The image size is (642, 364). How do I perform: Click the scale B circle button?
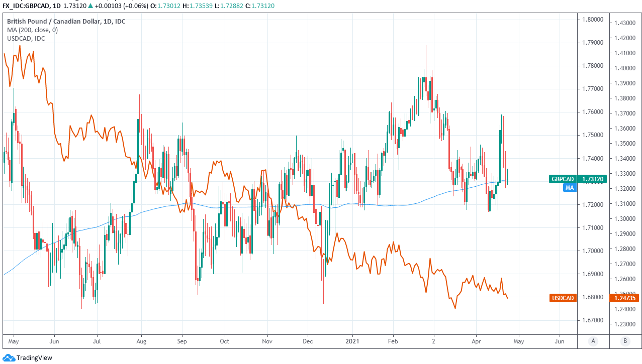coord(625,341)
